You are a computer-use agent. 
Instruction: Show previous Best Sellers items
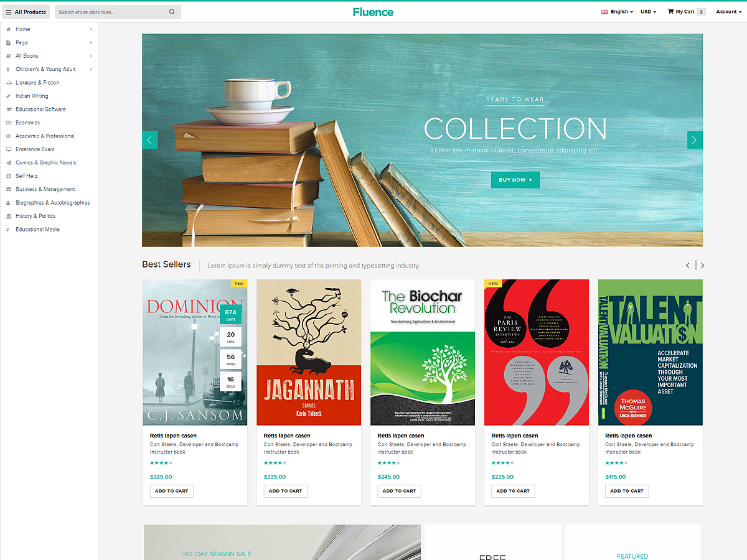tap(687, 266)
